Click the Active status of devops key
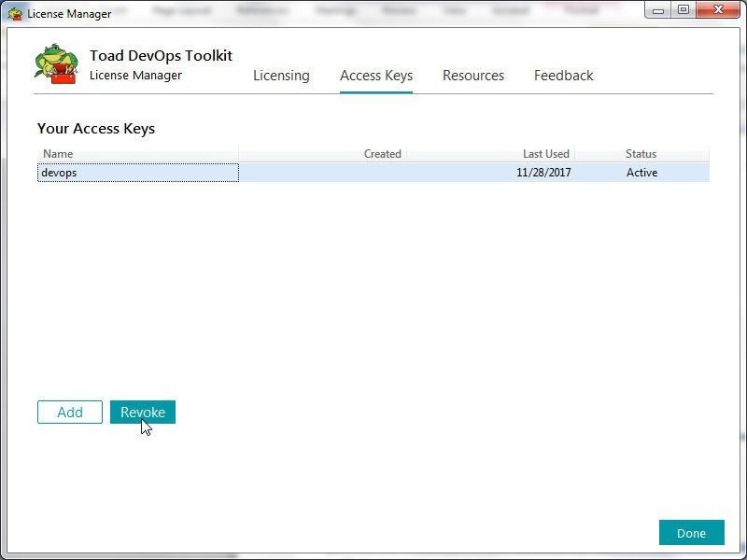Screen dimensions: 747x560 [641, 173]
